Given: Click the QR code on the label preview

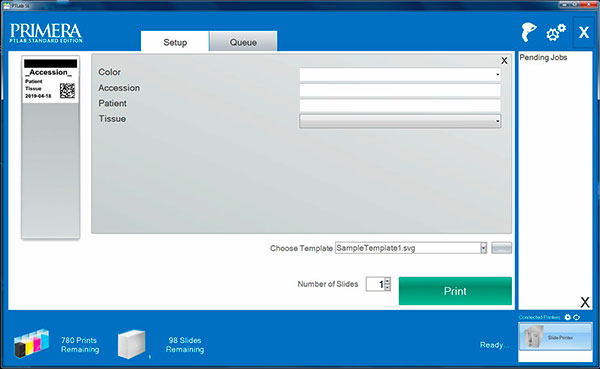Looking at the screenshot, I should pos(67,91).
